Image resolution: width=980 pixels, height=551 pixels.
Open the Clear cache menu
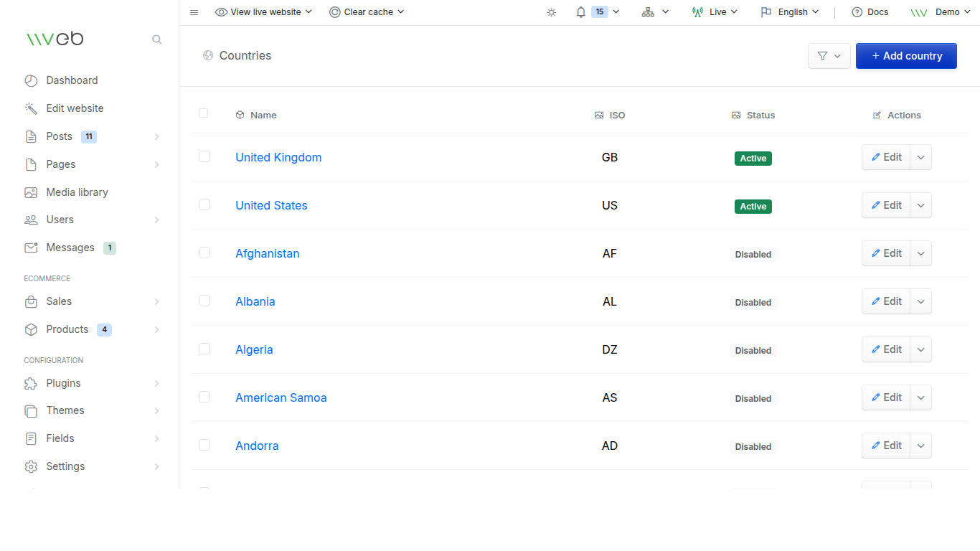[x=367, y=12]
